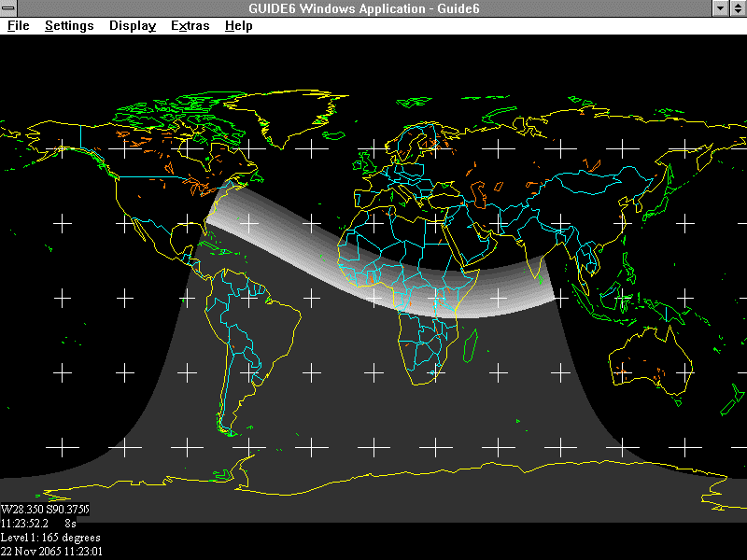Image resolution: width=747 pixels, height=560 pixels.
Task: Click the Level 1: 165 degrees text
Action: (x=50, y=538)
